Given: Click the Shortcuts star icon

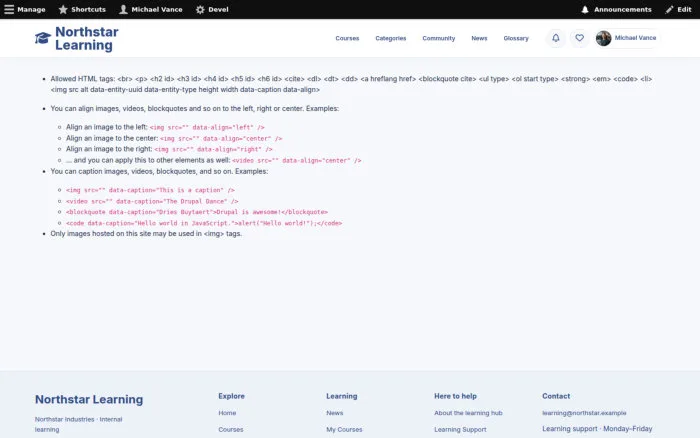Looking at the screenshot, I should pyautogui.click(x=63, y=9).
